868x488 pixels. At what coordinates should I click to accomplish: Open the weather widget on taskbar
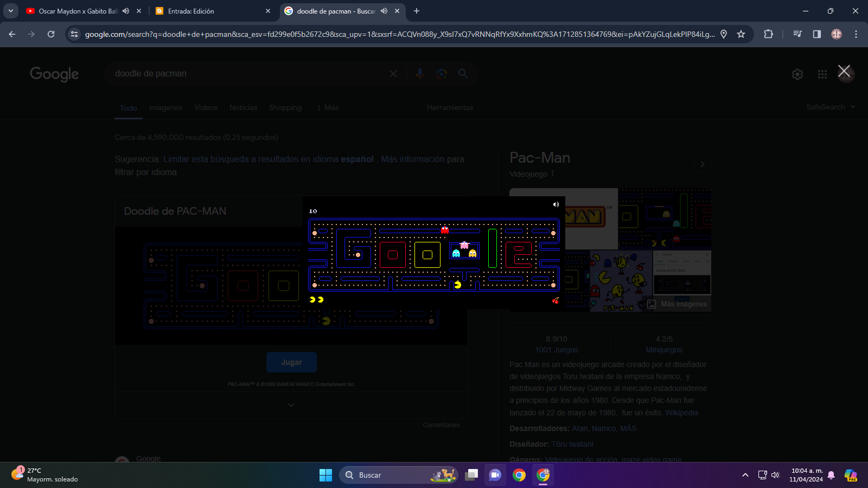point(44,475)
